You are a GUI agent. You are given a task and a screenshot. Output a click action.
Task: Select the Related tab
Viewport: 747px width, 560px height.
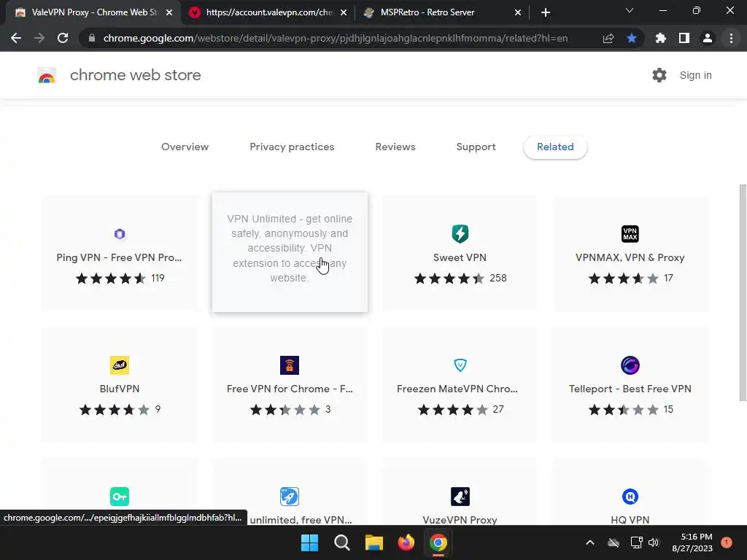pyautogui.click(x=555, y=147)
